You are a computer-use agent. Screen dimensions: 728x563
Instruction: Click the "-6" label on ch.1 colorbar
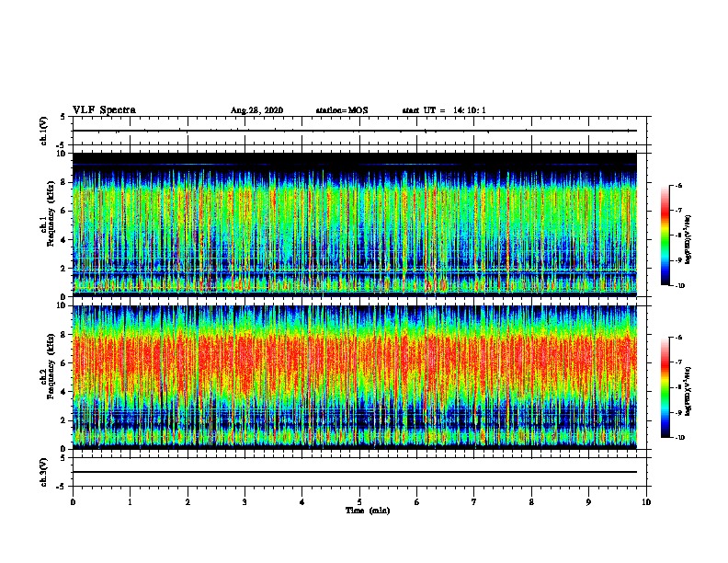click(x=679, y=185)
